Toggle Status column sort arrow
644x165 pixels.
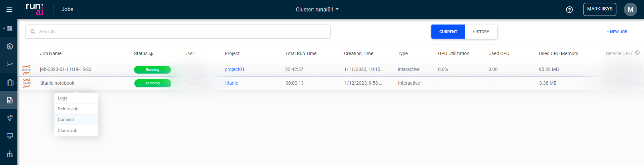151,54
